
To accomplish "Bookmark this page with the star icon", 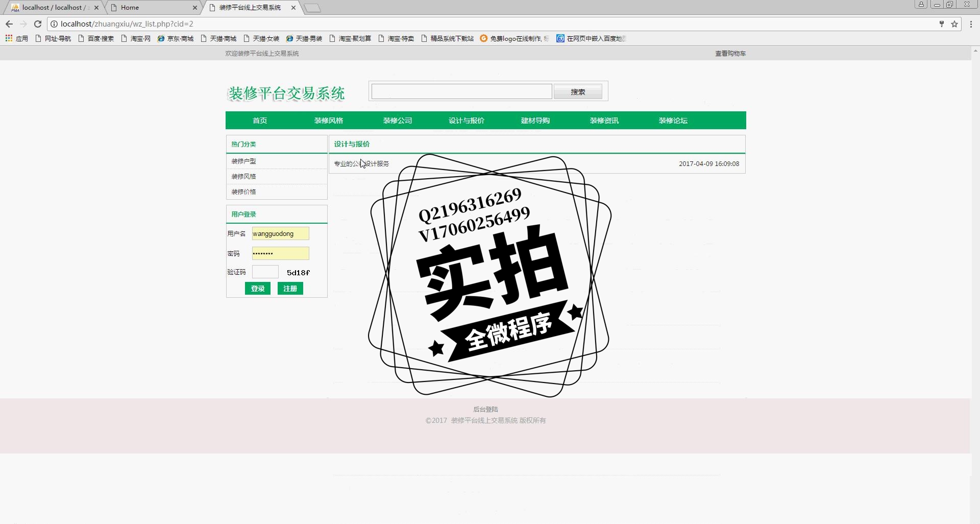I will point(954,24).
